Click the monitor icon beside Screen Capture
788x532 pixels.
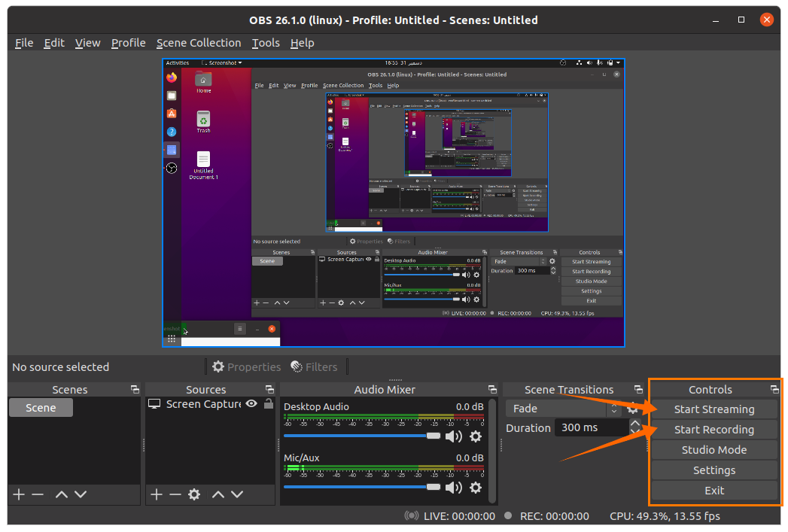coord(154,404)
